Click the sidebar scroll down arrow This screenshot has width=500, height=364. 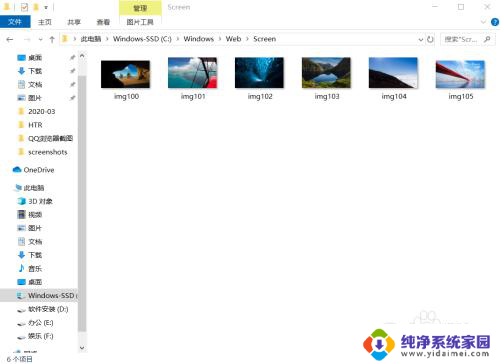click(x=82, y=348)
